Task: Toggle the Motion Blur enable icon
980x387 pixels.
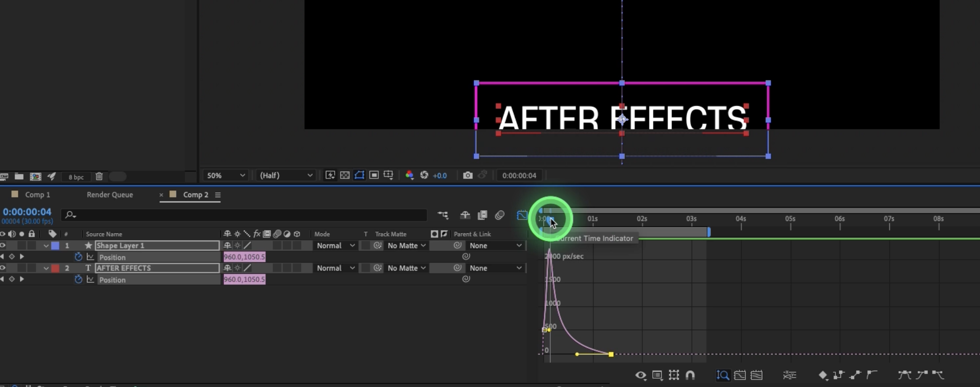Action: [x=500, y=215]
